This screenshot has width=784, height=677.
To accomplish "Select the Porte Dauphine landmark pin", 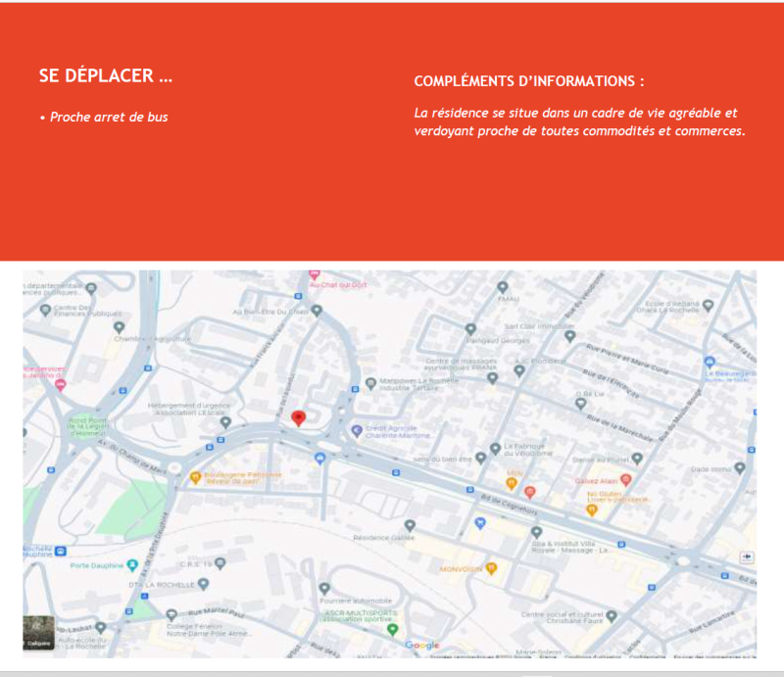I will pos(131,565).
